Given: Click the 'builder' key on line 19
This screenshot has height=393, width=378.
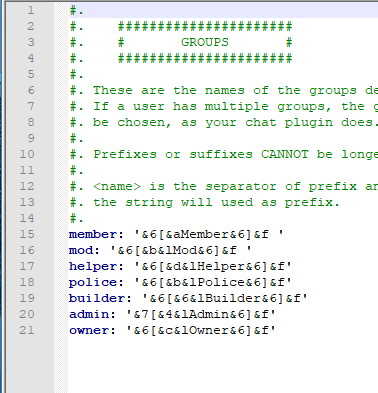Looking at the screenshot, I should pos(97,298).
